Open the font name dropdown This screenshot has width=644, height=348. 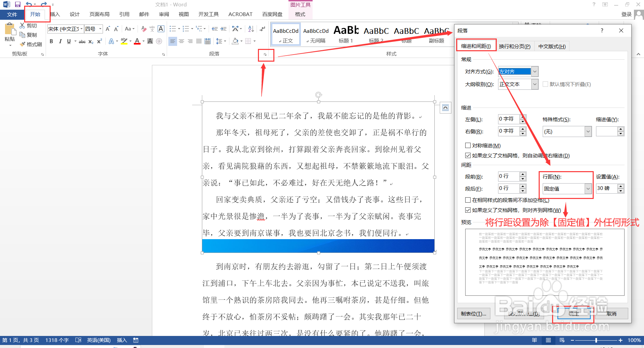pyautogui.click(x=81, y=29)
